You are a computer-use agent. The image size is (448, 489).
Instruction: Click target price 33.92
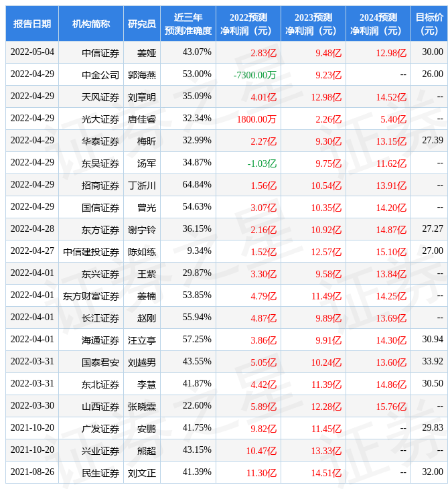pyautogui.click(x=433, y=361)
